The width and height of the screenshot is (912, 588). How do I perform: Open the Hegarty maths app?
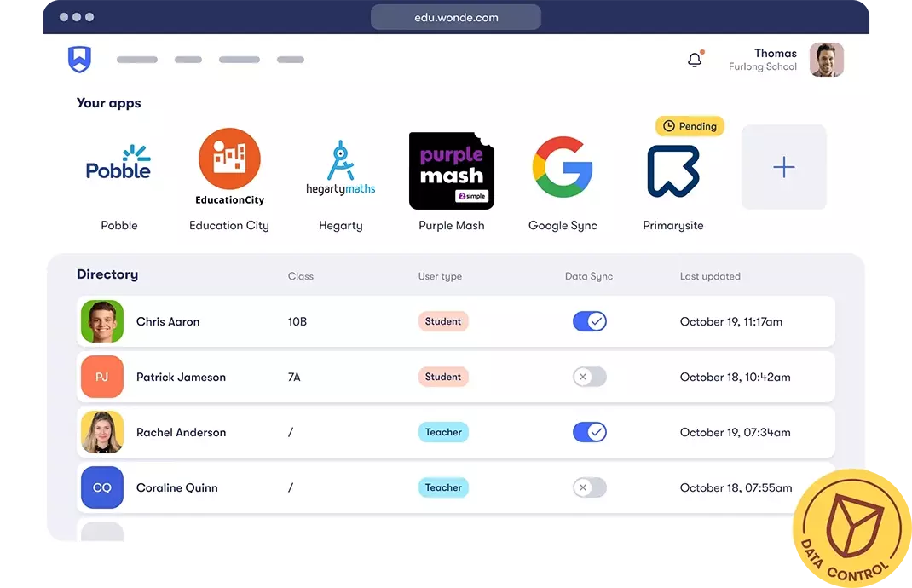pos(341,168)
